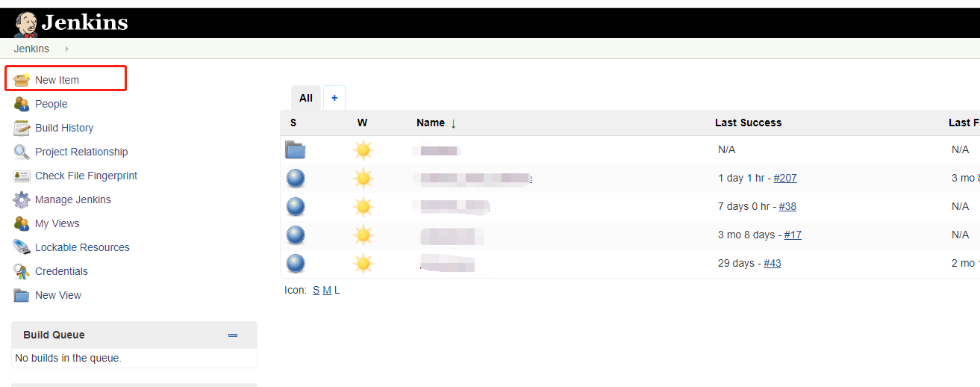The width and height of the screenshot is (980, 387).
Task: Click the Build Queue panel title
Action: click(x=54, y=335)
